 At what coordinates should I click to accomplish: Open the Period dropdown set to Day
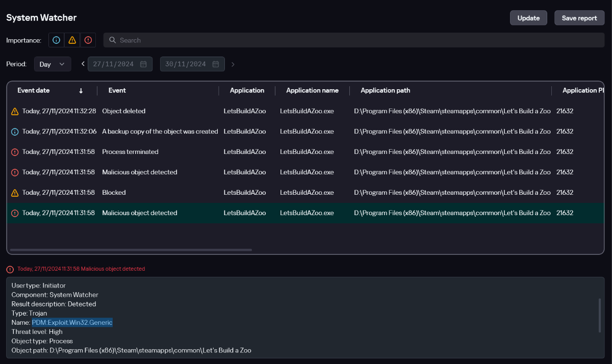(53, 64)
